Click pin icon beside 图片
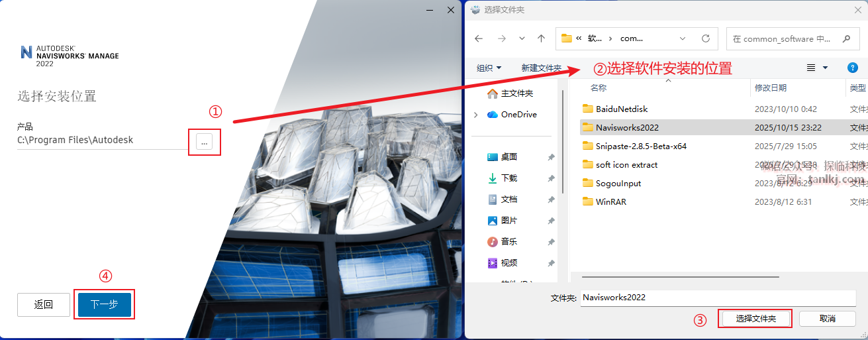Viewport: 868px width, 340px height. click(x=551, y=221)
